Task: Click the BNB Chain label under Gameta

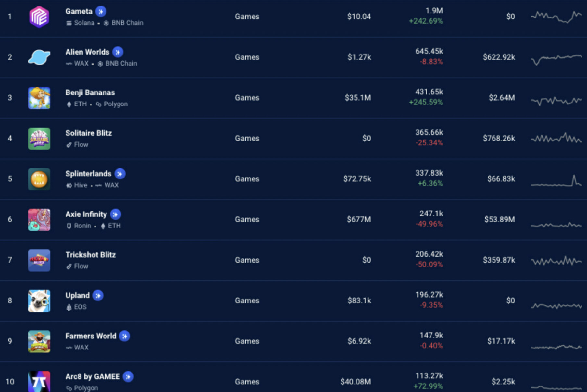Action: [x=127, y=23]
